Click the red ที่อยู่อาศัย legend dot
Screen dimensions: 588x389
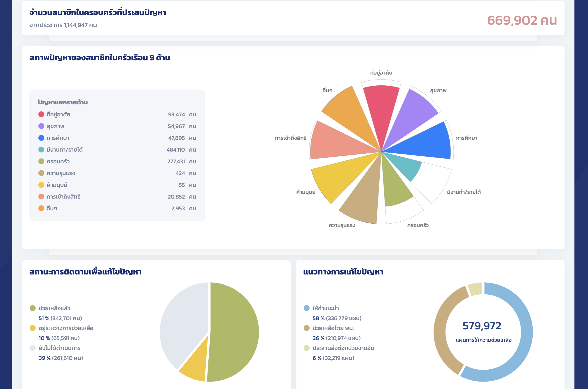(41, 114)
